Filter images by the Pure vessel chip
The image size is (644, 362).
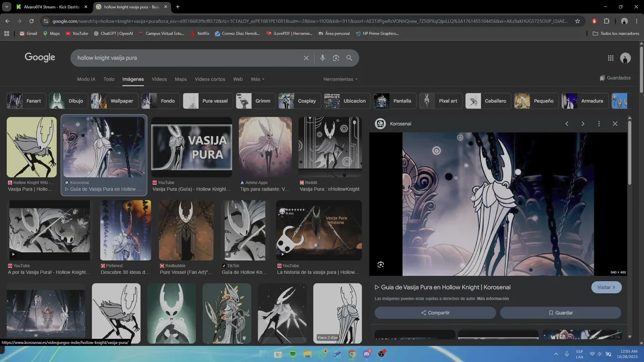coord(208,101)
